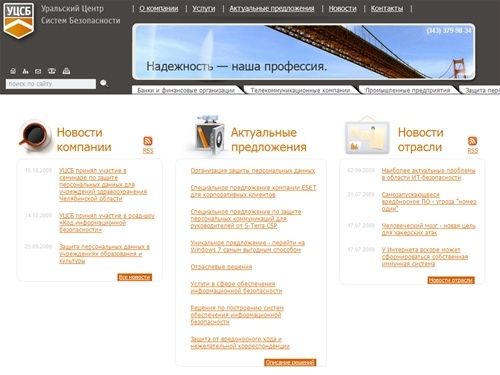This screenshot has width=500, height=375.
Task: Focus the поиск по сайту search field
Action: pyautogui.click(x=51, y=84)
